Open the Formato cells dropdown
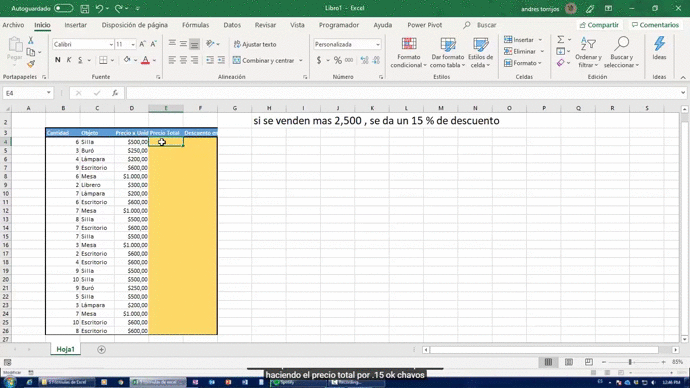 point(523,63)
